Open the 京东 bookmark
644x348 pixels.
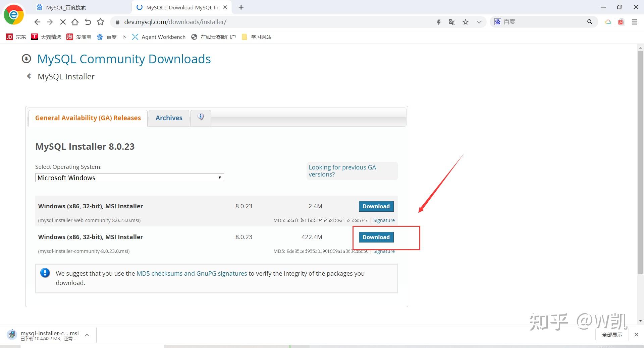[16, 37]
